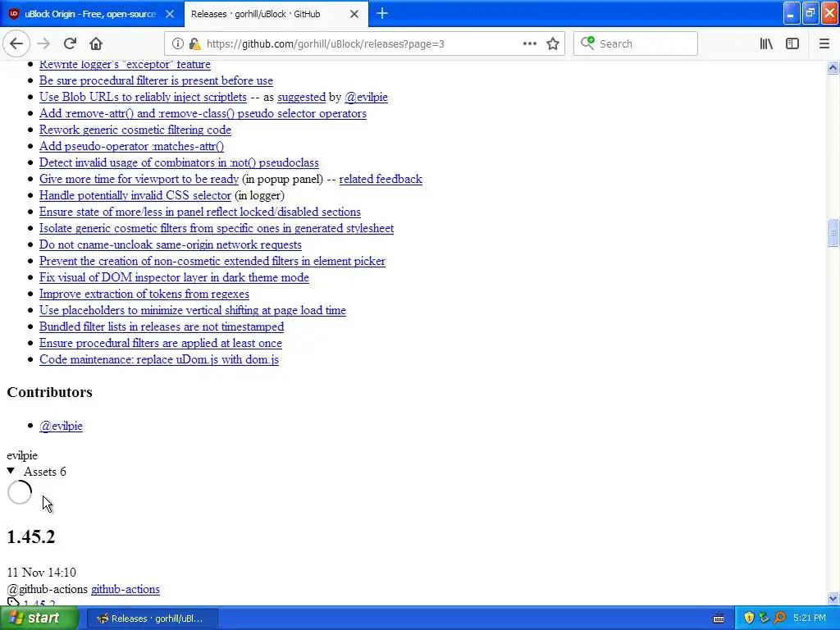Click the vertical scrollbar thumb
840x630 pixels.
click(x=833, y=232)
